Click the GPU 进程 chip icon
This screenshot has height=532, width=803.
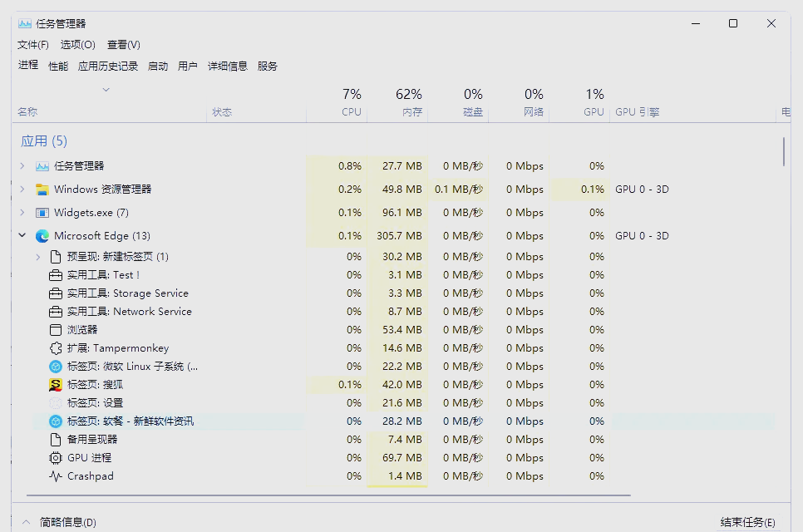tap(56, 458)
